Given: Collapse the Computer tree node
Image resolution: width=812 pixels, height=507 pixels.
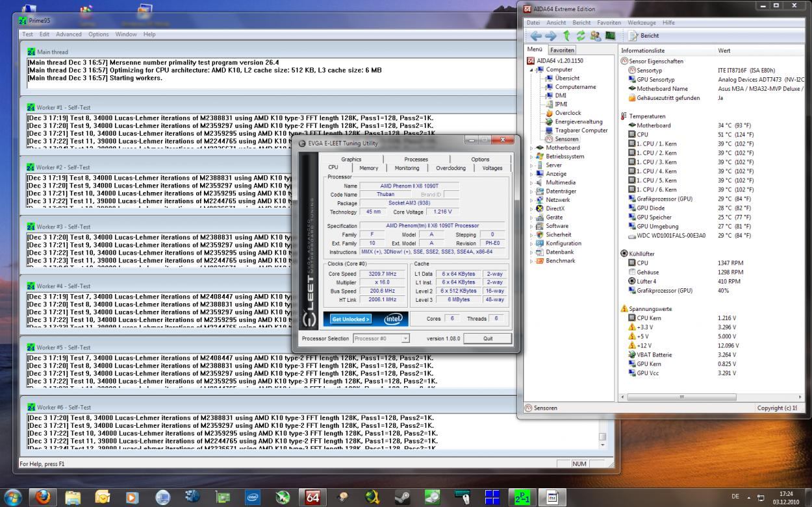Looking at the screenshot, I should pos(531,69).
